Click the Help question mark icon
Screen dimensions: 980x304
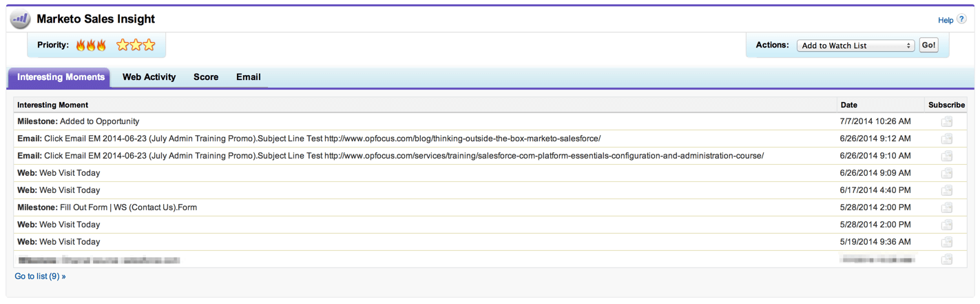(962, 19)
